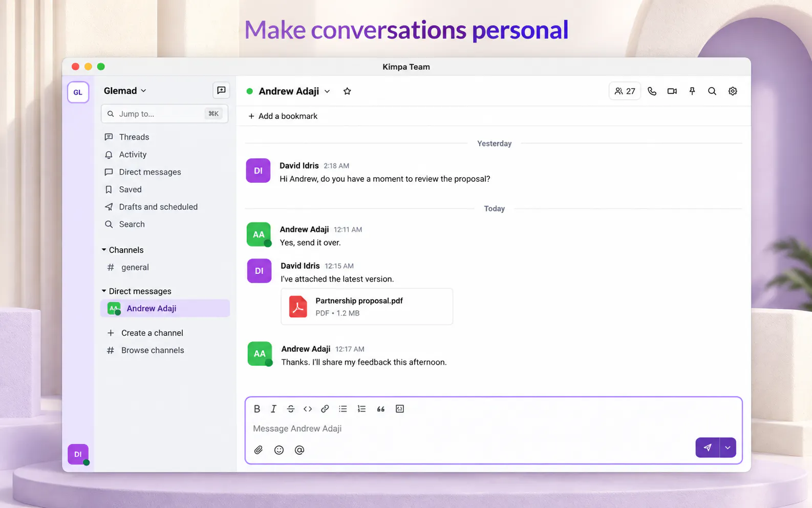Image resolution: width=812 pixels, height=508 pixels.
Task: Click the Today date divider label
Action: tap(494, 208)
